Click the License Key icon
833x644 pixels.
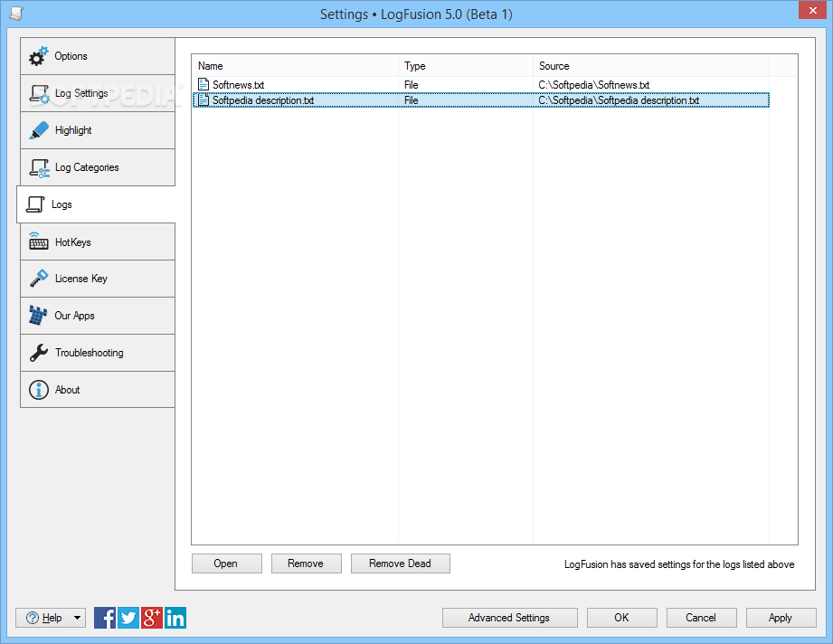[39, 279]
